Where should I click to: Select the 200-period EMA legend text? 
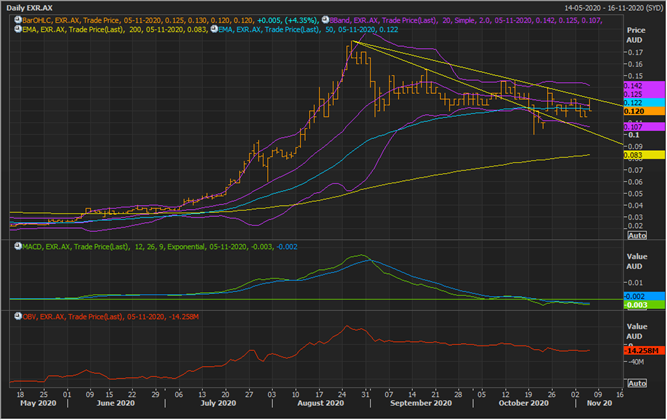[115, 30]
